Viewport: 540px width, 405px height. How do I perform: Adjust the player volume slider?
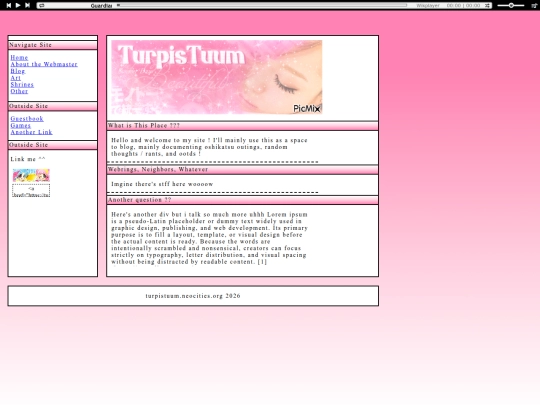click(x=511, y=5)
